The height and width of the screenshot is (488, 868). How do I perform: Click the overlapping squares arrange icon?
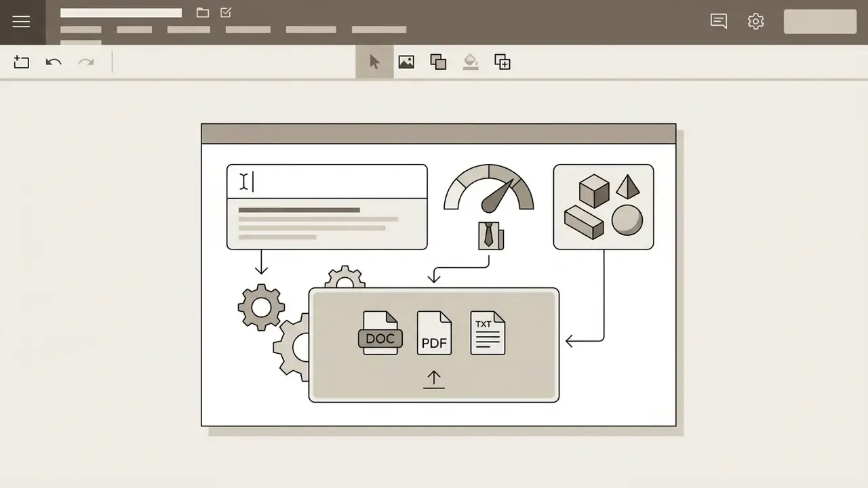tap(438, 62)
